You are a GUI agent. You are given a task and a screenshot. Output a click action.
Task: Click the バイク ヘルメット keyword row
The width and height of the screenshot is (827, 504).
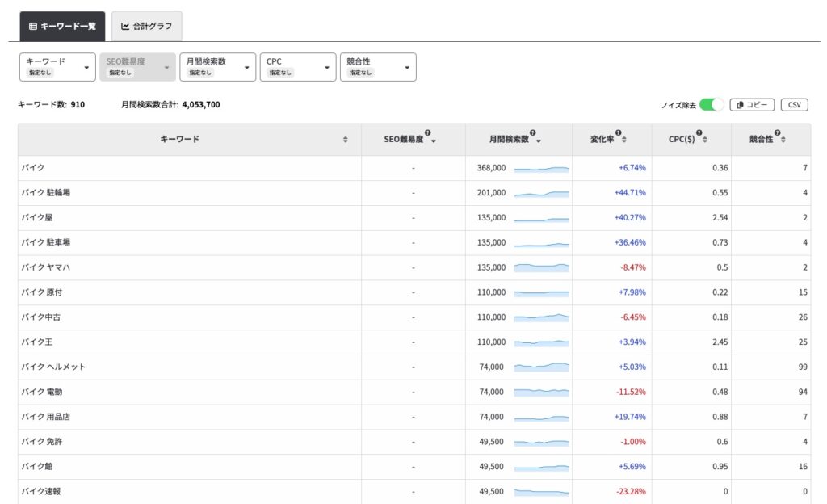[x=53, y=367]
